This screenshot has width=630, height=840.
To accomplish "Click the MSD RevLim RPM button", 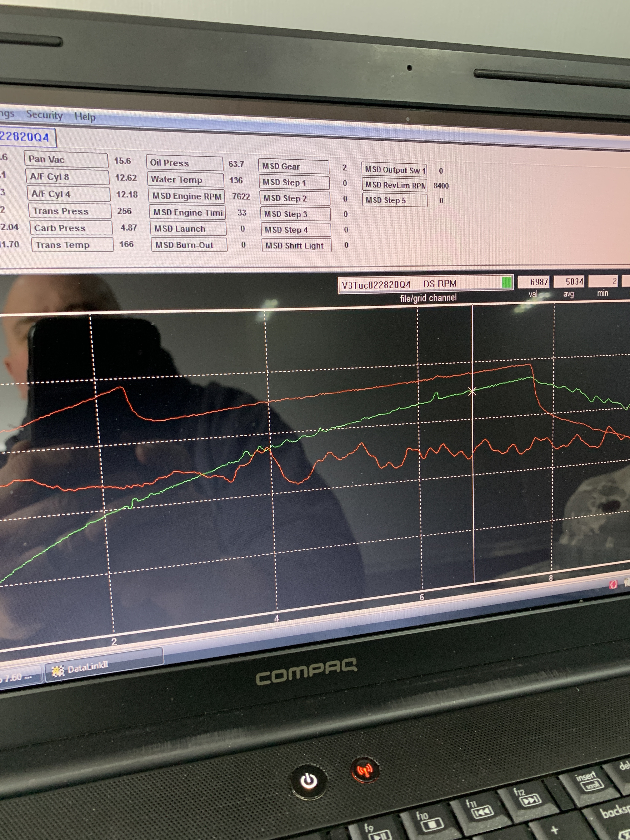I will click(395, 185).
